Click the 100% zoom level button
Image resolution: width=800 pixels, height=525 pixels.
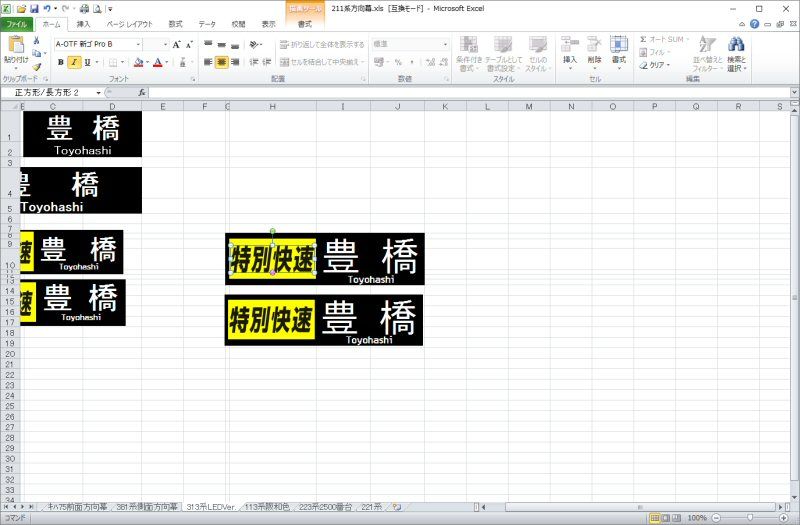(x=696, y=518)
